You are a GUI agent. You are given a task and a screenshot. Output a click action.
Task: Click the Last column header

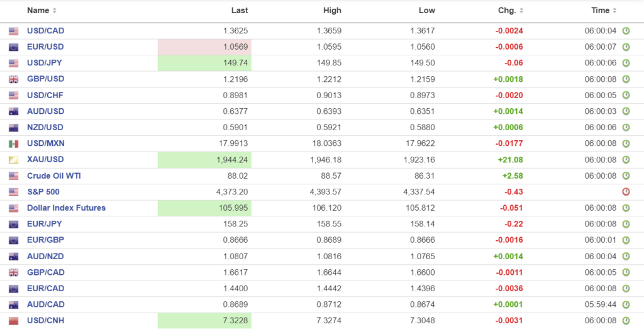point(239,11)
